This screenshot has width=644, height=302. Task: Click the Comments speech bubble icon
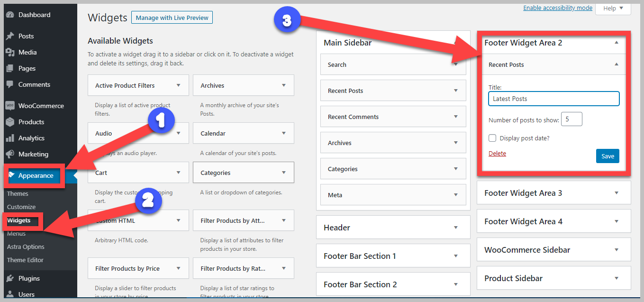click(10, 84)
